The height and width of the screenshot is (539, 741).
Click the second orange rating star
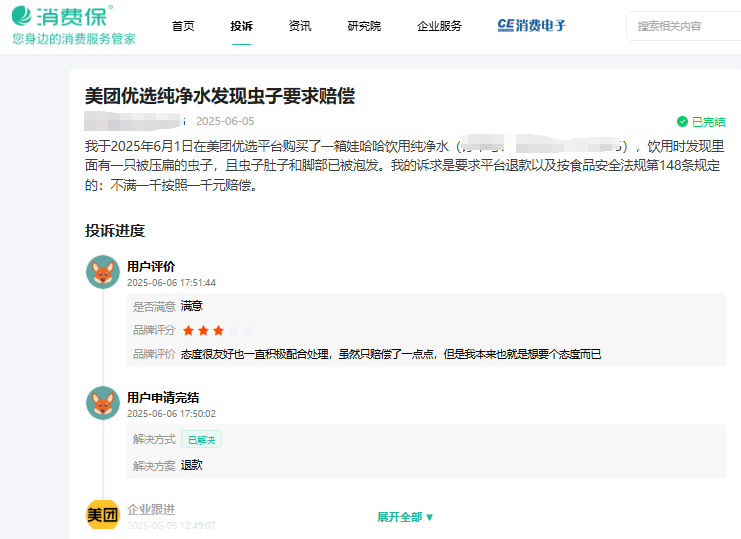coord(203,330)
